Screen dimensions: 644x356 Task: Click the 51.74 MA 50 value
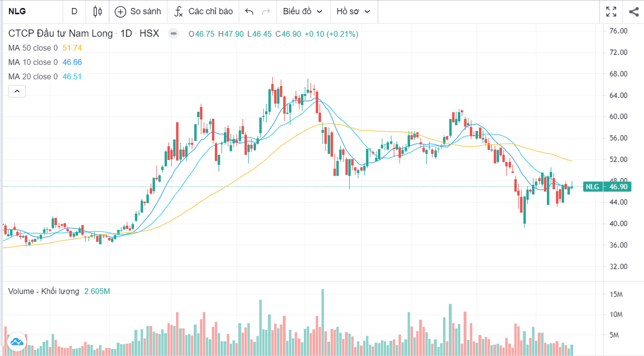[72, 48]
